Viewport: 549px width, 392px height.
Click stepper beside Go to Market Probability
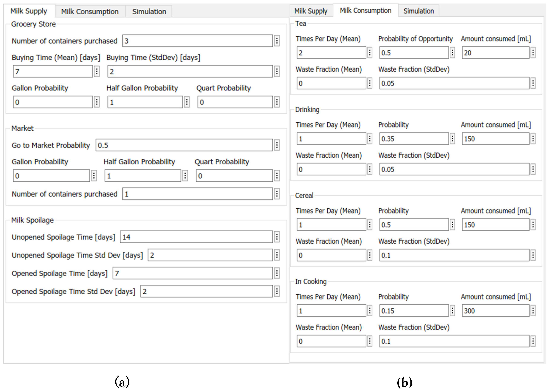click(x=277, y=145)
